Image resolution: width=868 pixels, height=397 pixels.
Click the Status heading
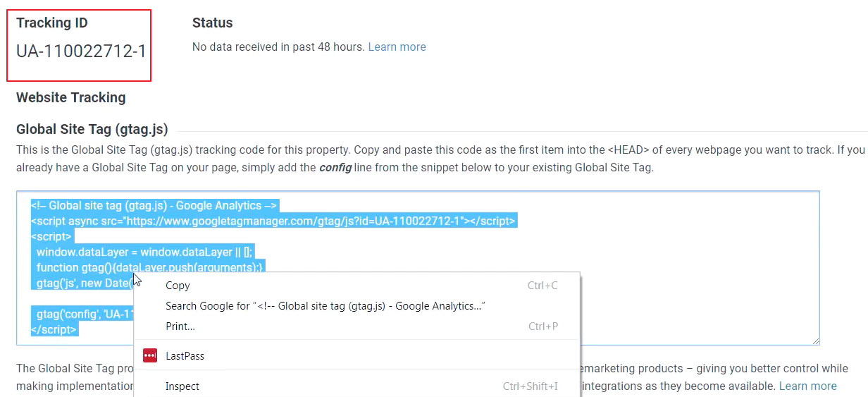tap(212, 23)
